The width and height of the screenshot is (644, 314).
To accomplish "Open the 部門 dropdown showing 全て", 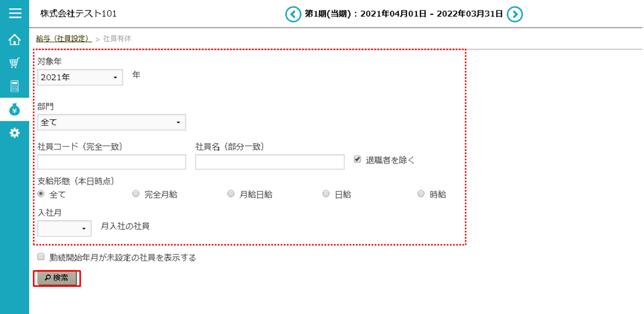I will [x=111, y=122].
